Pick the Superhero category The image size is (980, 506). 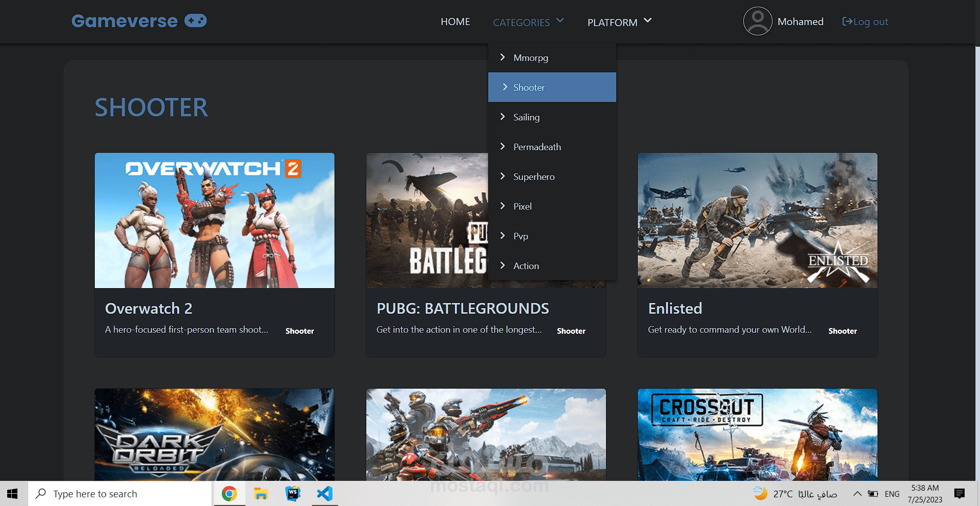point(552,176)
